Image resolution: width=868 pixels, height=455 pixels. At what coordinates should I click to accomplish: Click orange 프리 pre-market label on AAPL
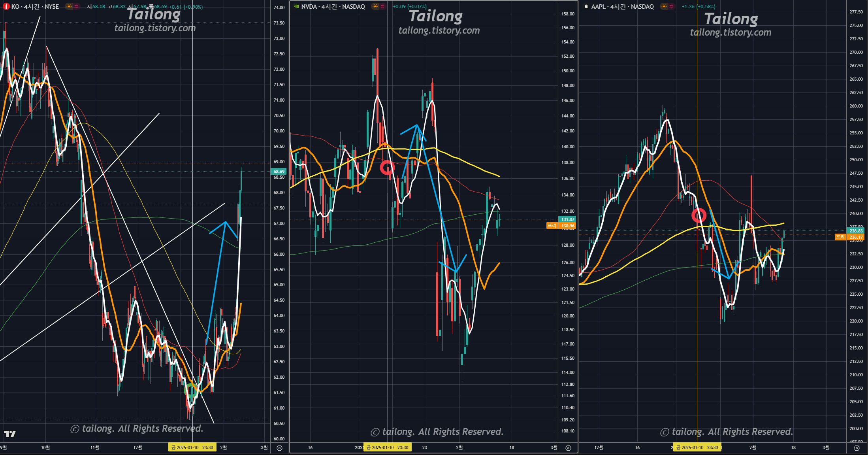840,237
